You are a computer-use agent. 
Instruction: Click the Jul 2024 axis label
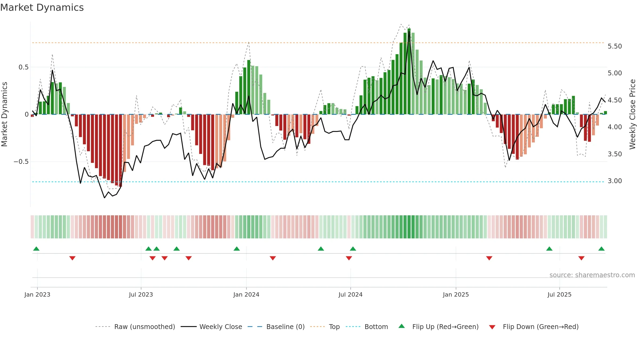(x=350, y=294)
